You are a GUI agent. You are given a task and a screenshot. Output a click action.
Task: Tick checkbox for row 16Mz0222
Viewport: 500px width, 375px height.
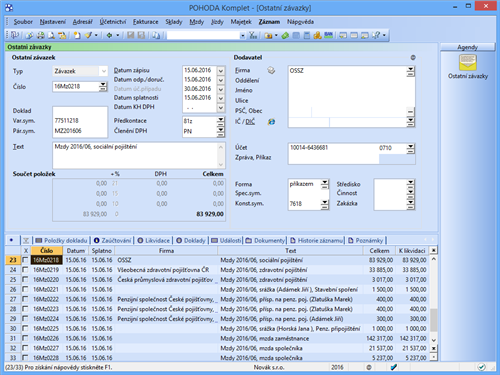tap(25, 299)
